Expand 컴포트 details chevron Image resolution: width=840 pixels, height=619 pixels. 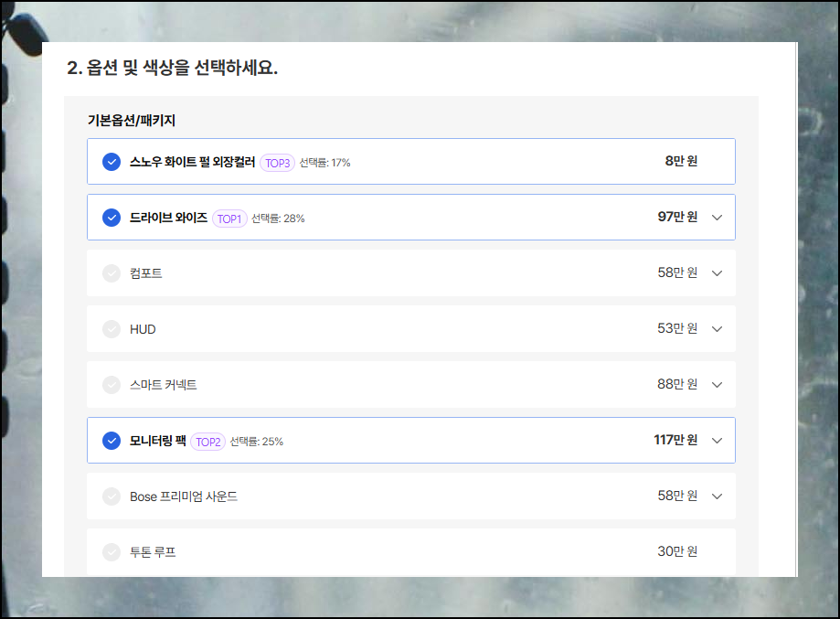(717, 273)
